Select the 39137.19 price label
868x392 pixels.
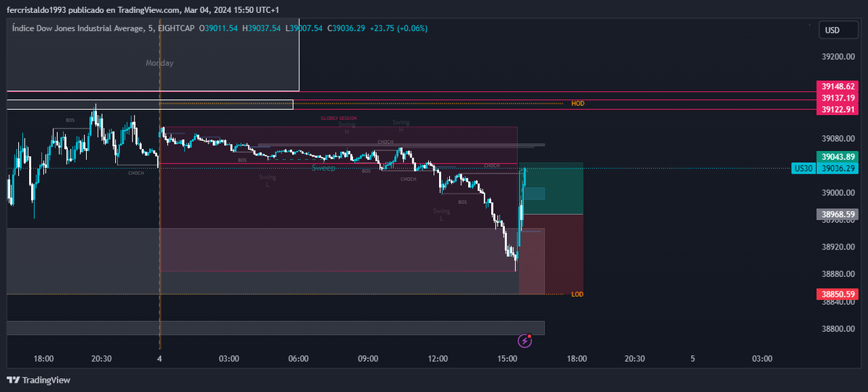click(x=837, y=98)
